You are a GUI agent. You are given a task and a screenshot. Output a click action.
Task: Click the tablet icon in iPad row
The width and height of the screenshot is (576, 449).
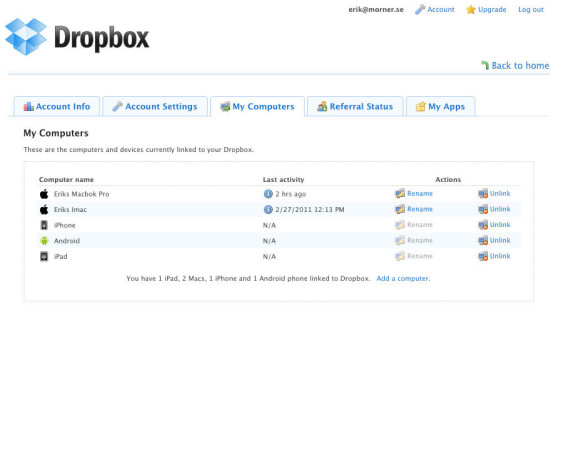[44, 256]
